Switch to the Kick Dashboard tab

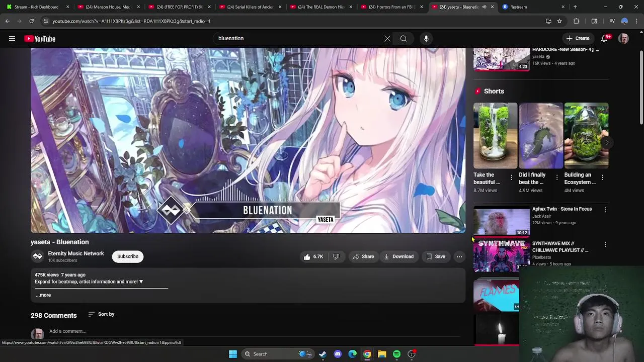[37, 7]
